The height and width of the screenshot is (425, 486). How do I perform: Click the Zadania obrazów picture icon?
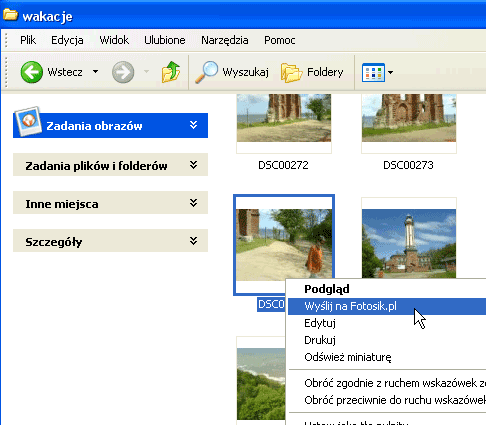(x=29, y=121)
